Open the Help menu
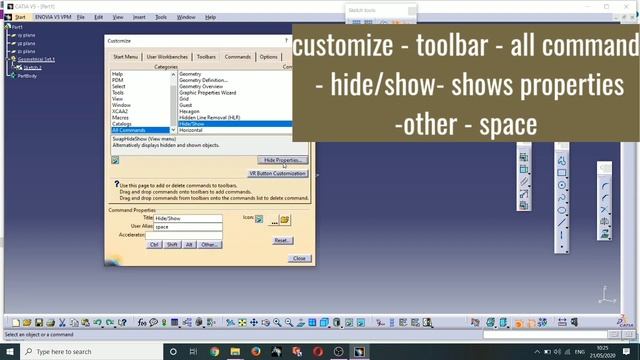The image size is (640, 360). click(x=210, y=17)
